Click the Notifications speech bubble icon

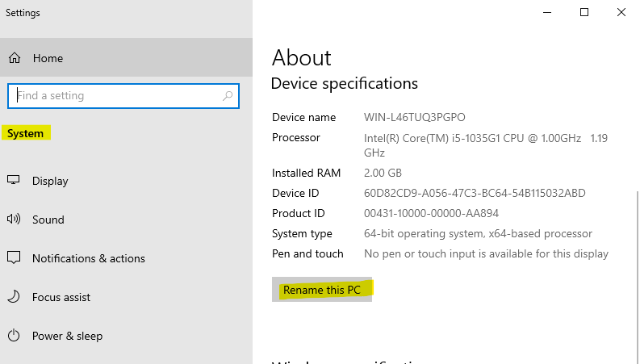pyautogui.click(x=14, y=258)
